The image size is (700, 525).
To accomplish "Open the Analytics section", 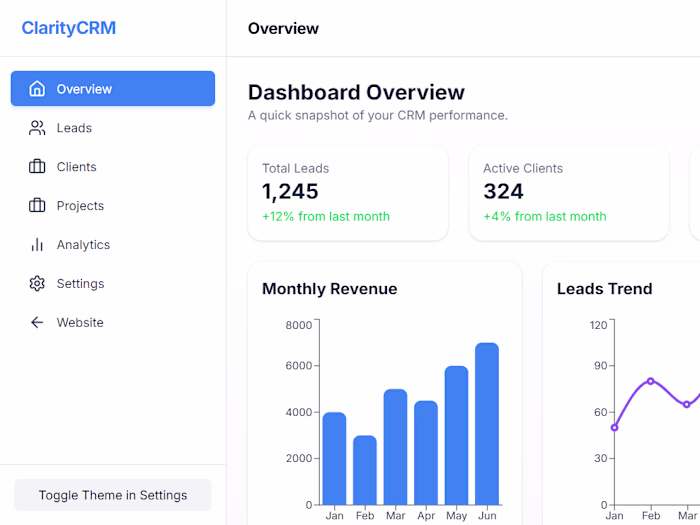I will point(113,244).
